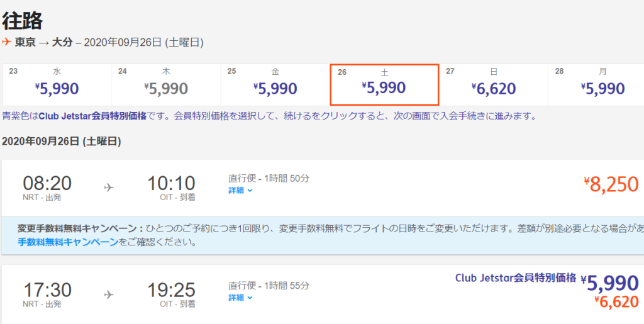644x324 pixels.
Task: Select the Wednesday 23 date tab
Action: 57,84
